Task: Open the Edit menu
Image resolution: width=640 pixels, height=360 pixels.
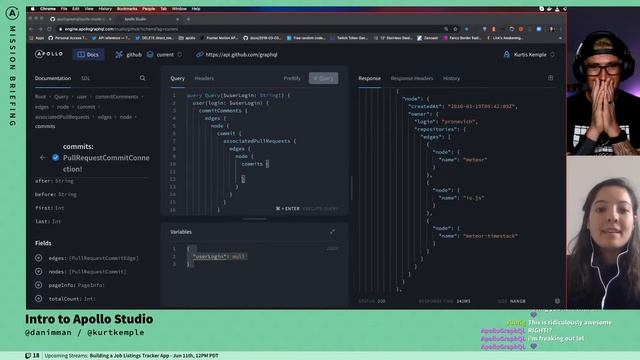Action: coord(76,9)
